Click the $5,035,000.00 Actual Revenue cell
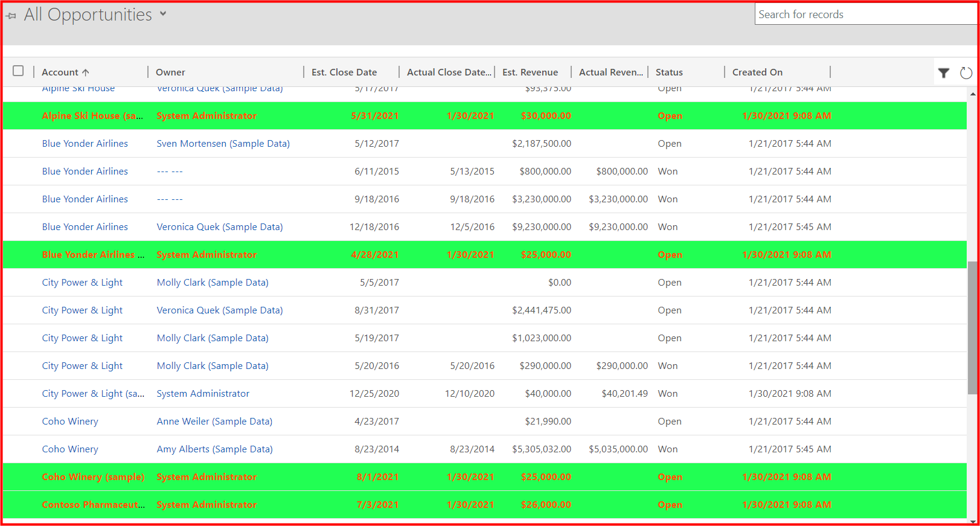 tap(618, 449)
